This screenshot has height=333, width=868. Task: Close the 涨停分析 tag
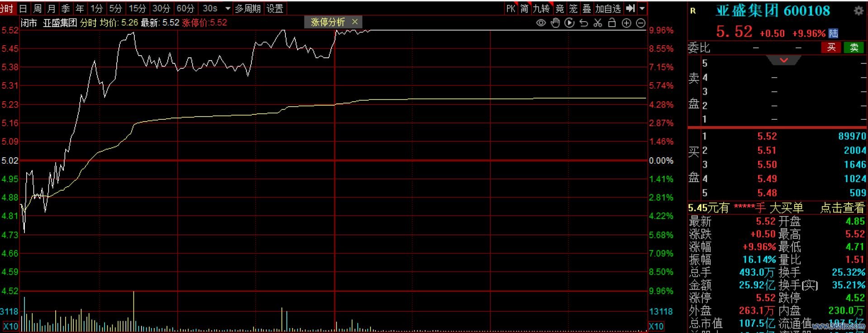click(x=355, y=22)
